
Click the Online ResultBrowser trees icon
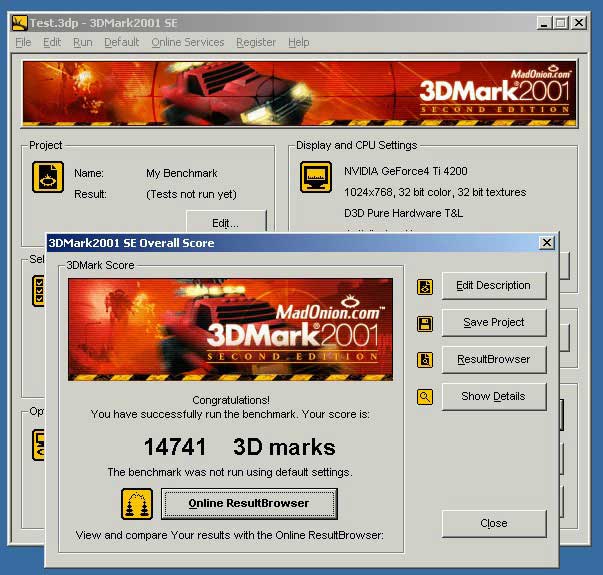tap(137, 504)
